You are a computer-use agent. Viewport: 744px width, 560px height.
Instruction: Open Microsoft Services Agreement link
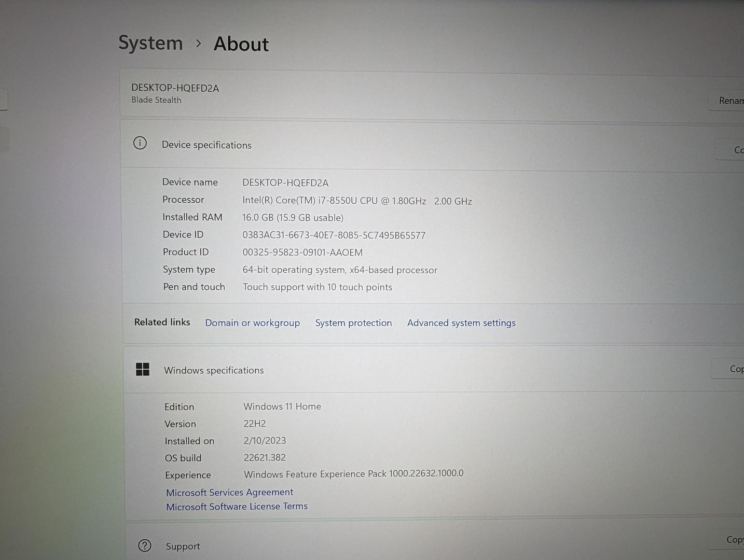point(229,492)
